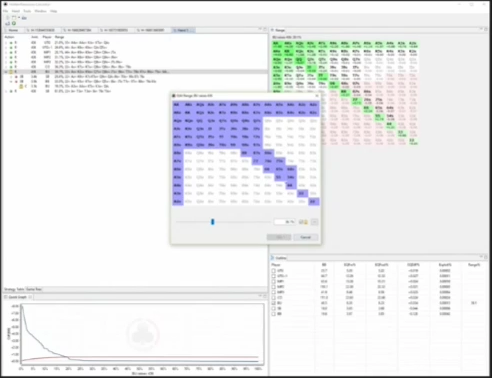Image resolution: width=492 pixels, height=378 pixels.
Task: Click the AA cell in background Range panel
Action: tap(277, 45)
